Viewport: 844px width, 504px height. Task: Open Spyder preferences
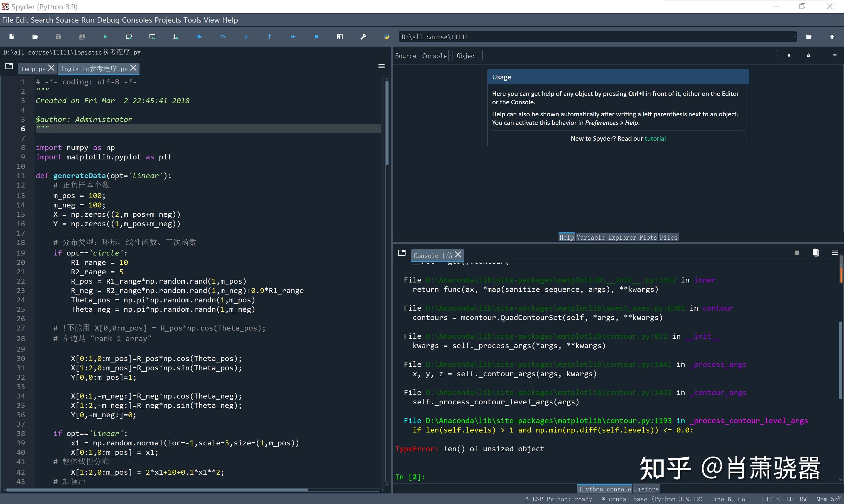click(x=363, y=37)
